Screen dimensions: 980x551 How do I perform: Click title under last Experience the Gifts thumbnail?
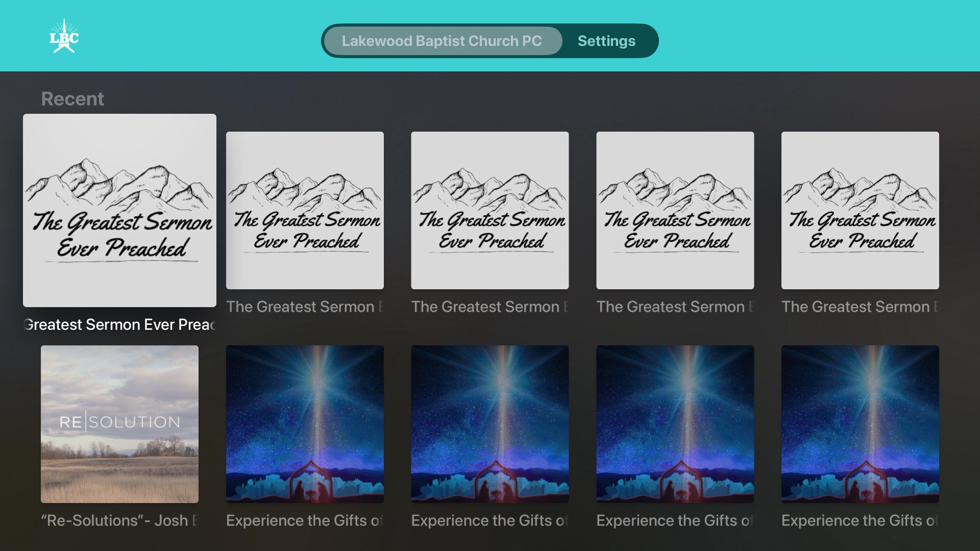[860, 520]
